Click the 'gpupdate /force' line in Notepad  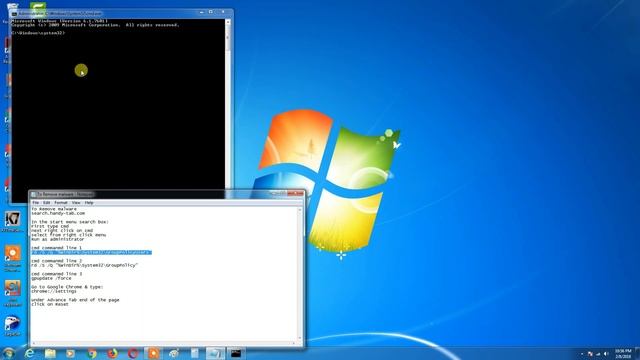51,278
